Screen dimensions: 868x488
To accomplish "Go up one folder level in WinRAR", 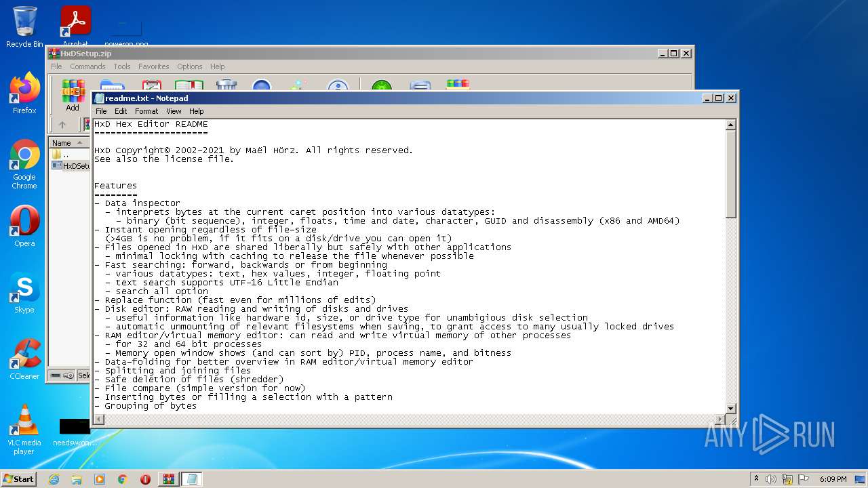I will pos(62,125).
